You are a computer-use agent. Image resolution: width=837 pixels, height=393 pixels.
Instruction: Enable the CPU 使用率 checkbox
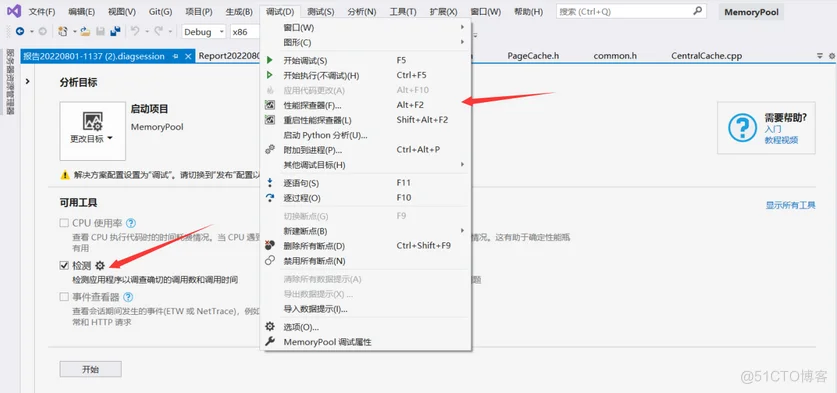tap(64, 223)
